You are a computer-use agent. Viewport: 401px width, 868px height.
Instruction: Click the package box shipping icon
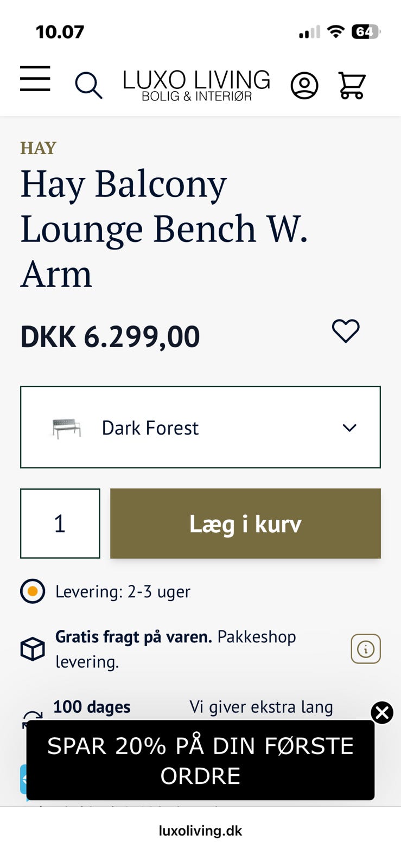coord(33,649)
